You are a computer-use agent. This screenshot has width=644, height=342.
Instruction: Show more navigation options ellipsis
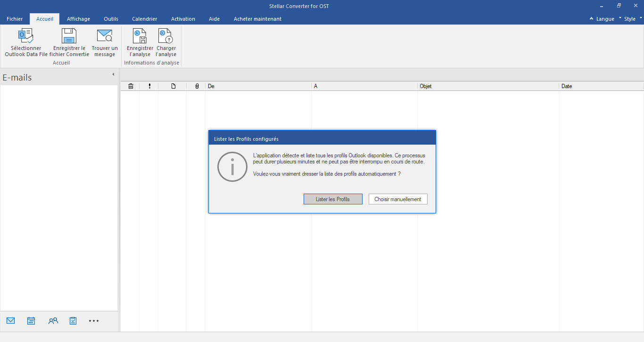pyautogui.click(x=94, y=321)
